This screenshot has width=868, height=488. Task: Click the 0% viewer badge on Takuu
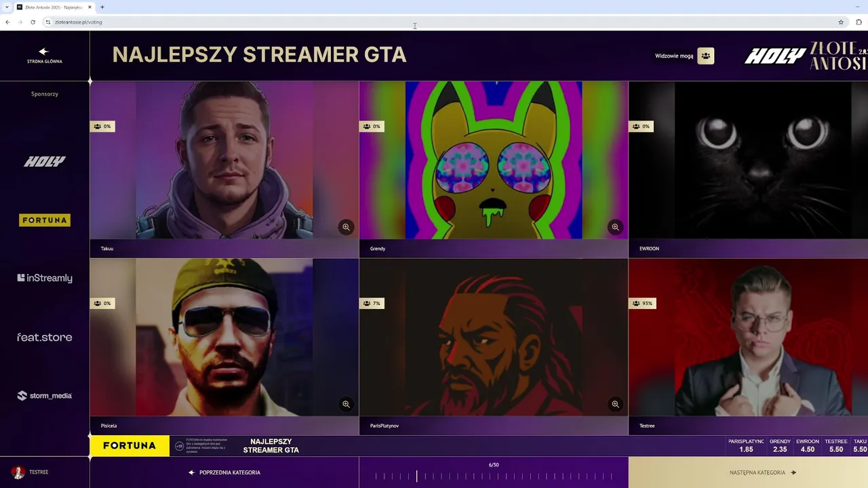(x=102, y=126)
